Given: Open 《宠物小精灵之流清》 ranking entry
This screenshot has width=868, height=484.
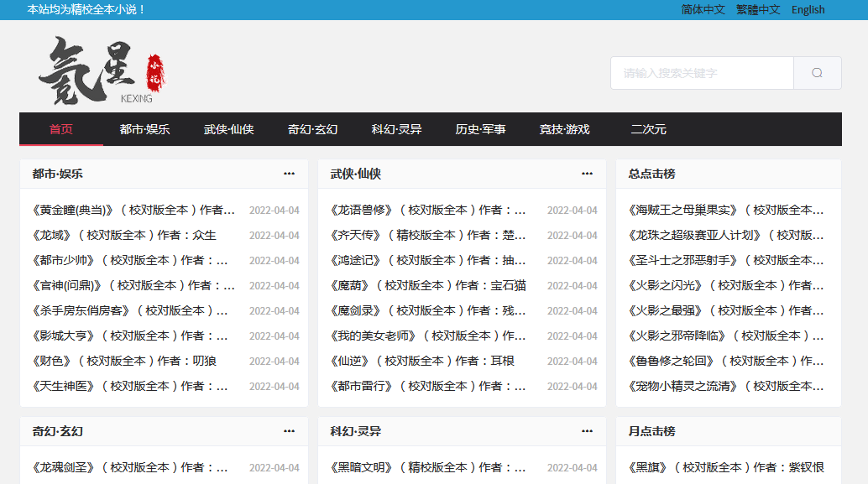Looking at the screenshot, I should (726, 386).
